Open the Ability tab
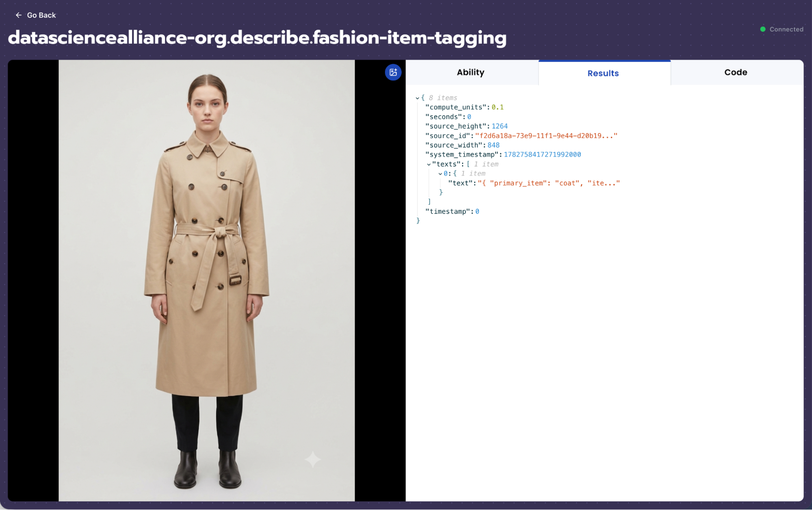 472,72
